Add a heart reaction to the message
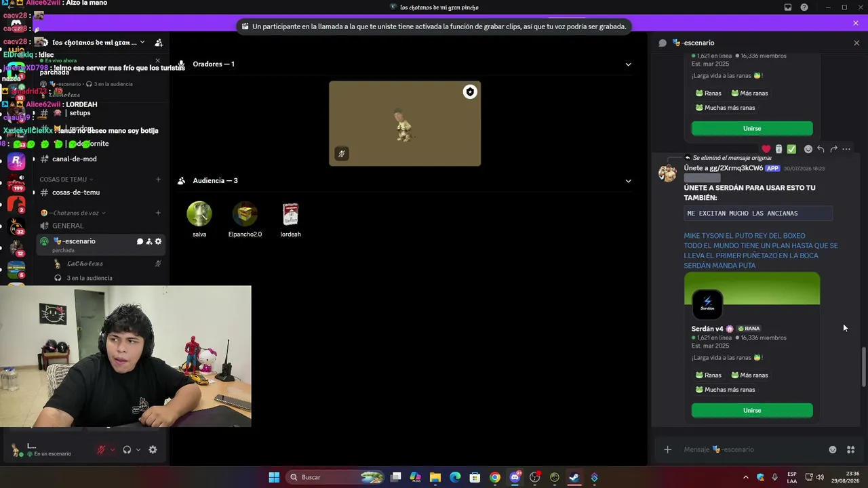 pos(766,149)
